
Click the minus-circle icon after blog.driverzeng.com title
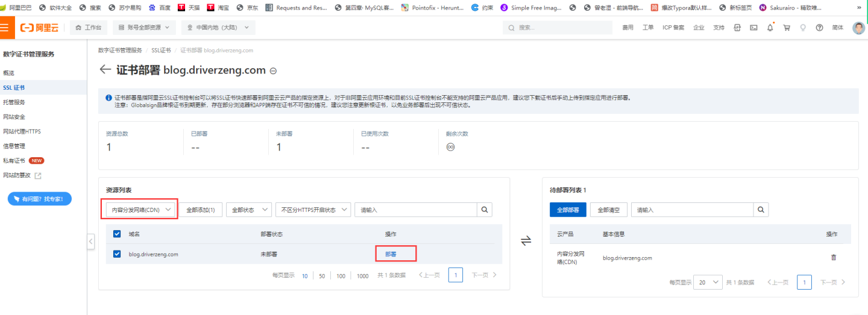click(273, 70)
